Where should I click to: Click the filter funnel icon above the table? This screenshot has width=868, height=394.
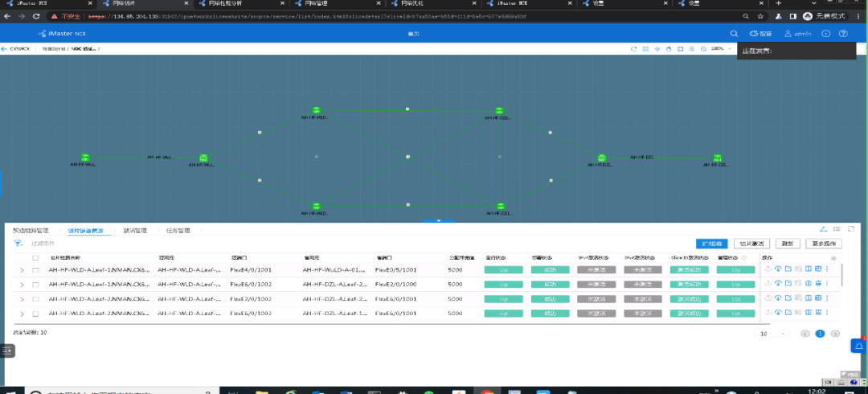pos(18,243)
